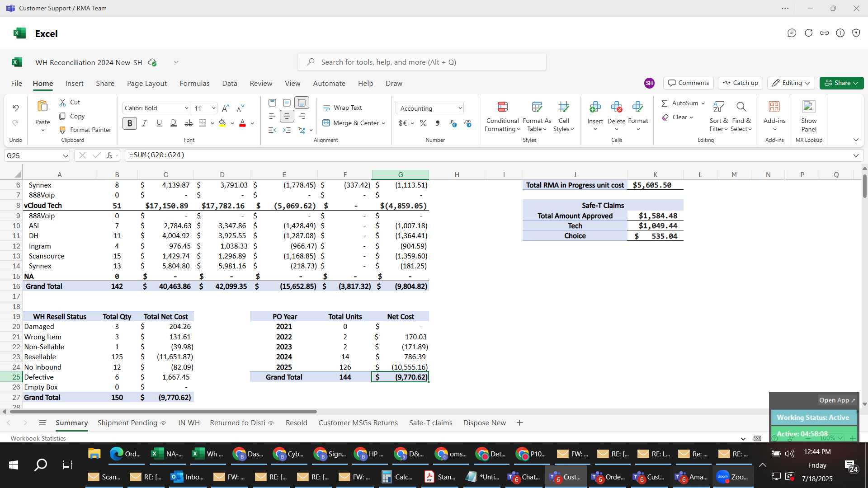Open the Insert ribbon tab

pyautogui.click(x=74, y=84)
